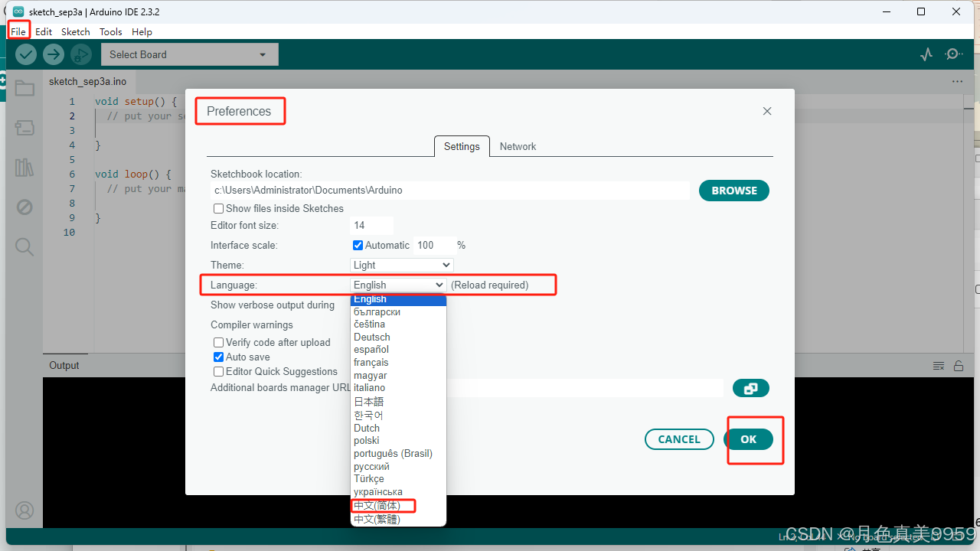Copy the boards manager URL with the copy icon
This screenshot has width=980, height=551.
tap(750, 388)
